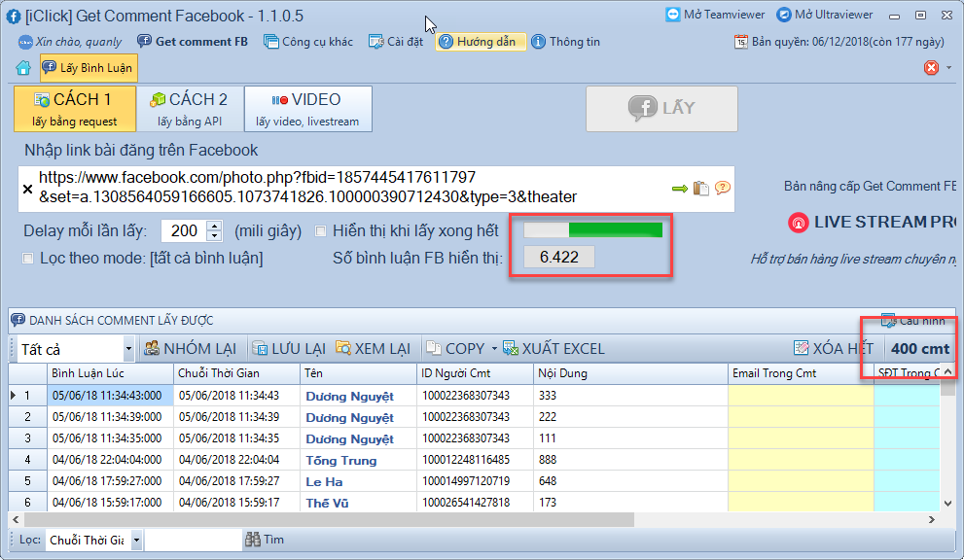The width and height of the screenshot is (964, 560).
Task: Sort by the ID Người Cmt column header
Action: pos(476,373)
